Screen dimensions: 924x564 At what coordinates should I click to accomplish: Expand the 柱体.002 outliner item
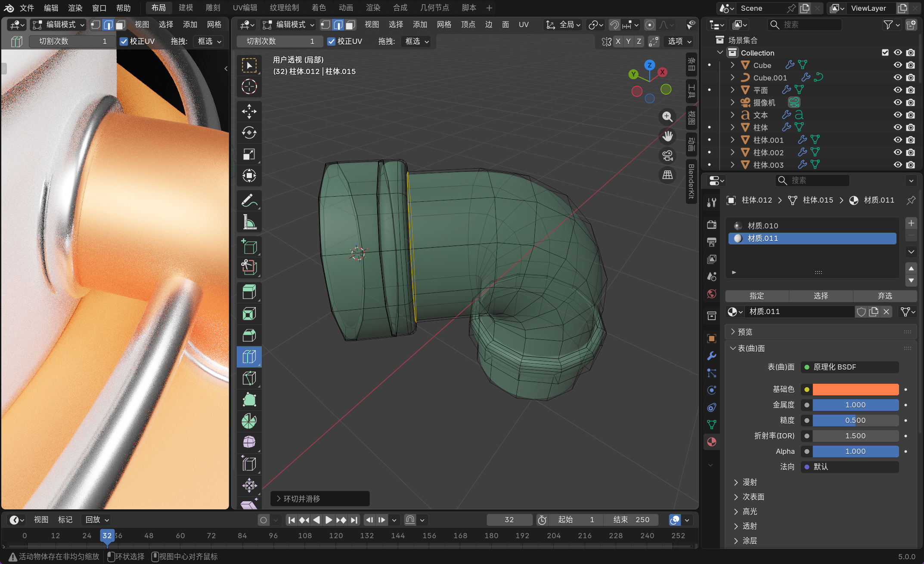pyautogui.click(x=732, y=152)
